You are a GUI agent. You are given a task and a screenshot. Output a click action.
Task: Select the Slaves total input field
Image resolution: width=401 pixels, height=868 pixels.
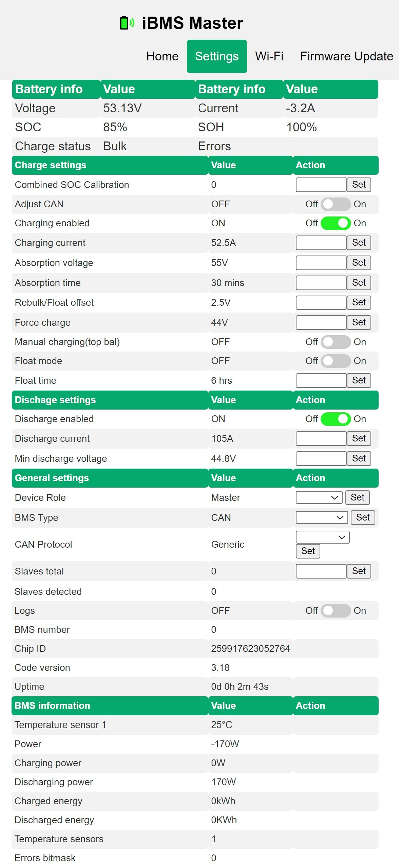(x=321, y=571)
